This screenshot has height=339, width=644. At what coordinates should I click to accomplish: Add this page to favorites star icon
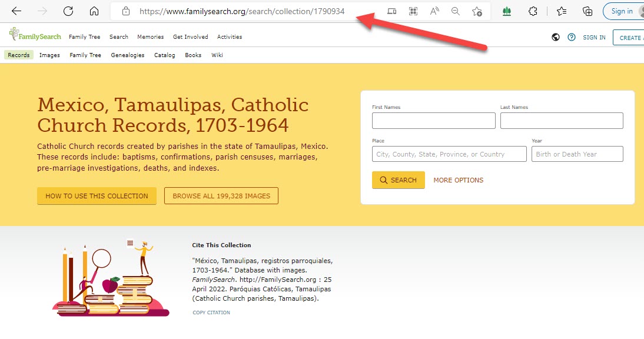pos(477,12)
